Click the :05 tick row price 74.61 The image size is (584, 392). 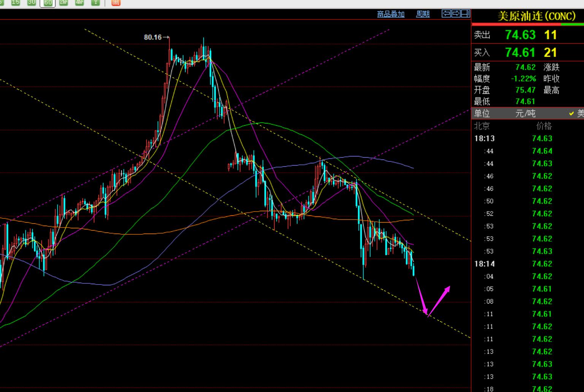(542, 289)
